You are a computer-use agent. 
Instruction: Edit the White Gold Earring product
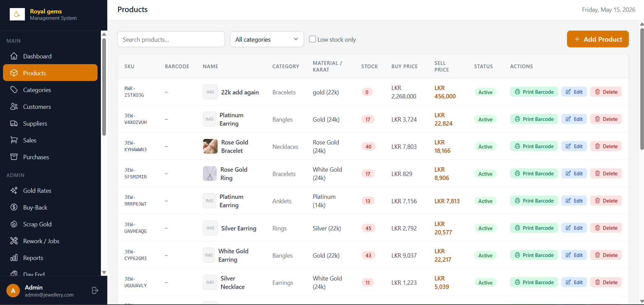coord(574,255)
